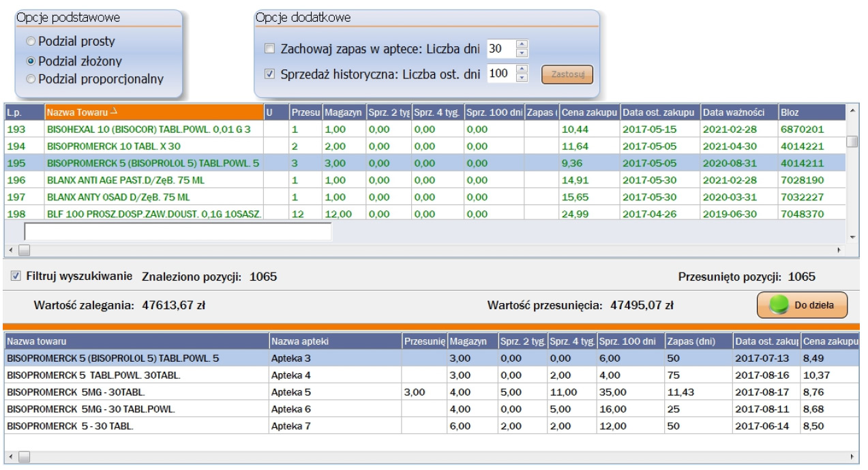This screenshot has width=868, height=470.
Task: Increase the stock days value of 30
Action: 522,45
